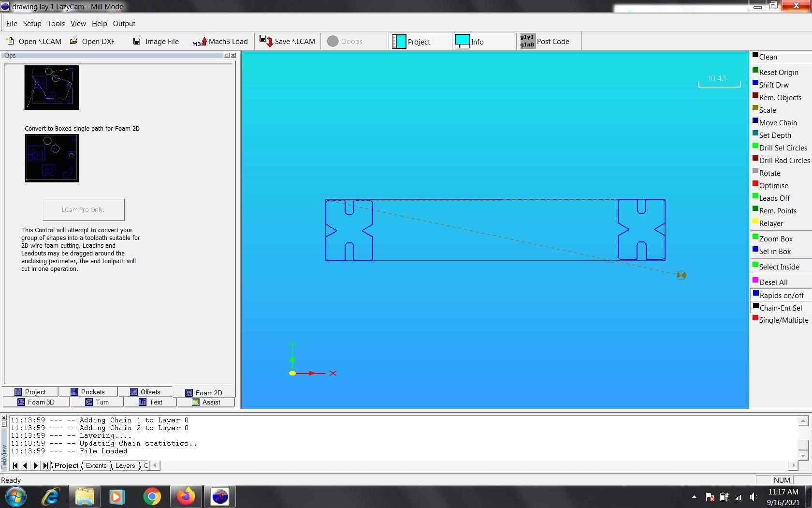Screen dimensions: 812x508
Task: Generate G-code with the Post Code icon
Action: (x=547, y=41)
